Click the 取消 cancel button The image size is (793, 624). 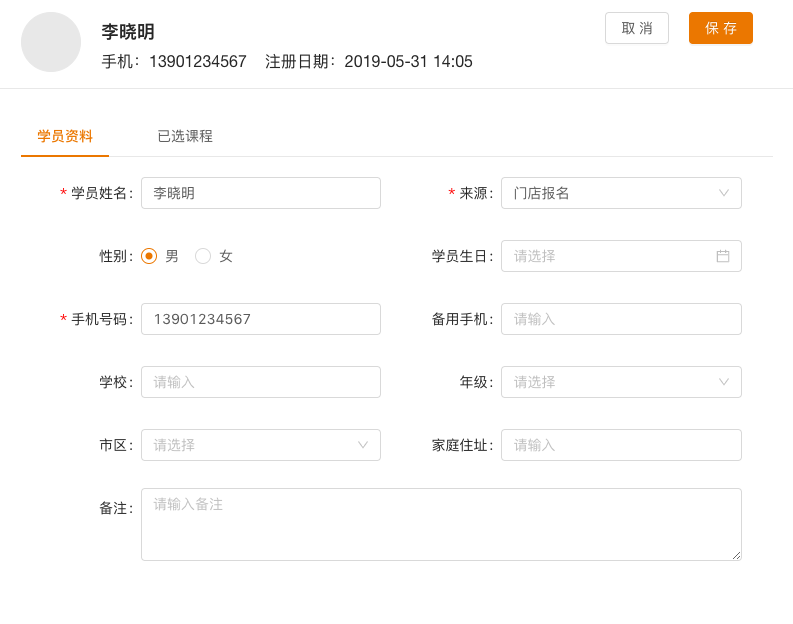coord(636,28)
